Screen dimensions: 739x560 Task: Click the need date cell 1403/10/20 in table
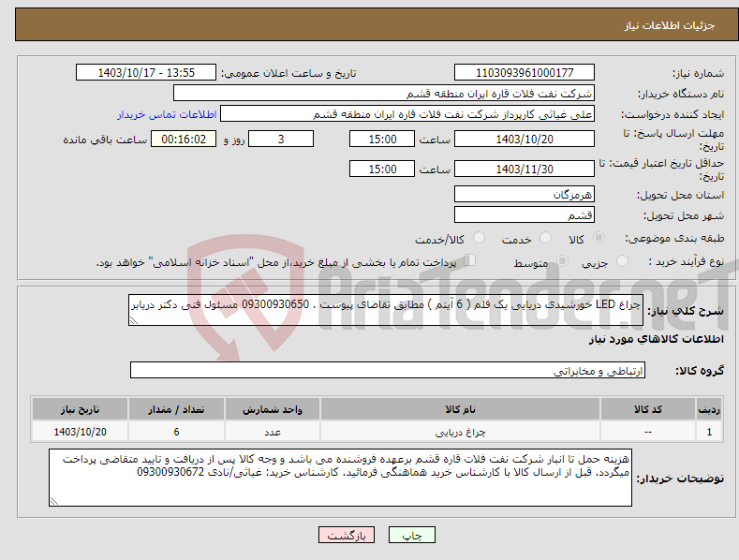pyautogui.click(x=81, y=432)
